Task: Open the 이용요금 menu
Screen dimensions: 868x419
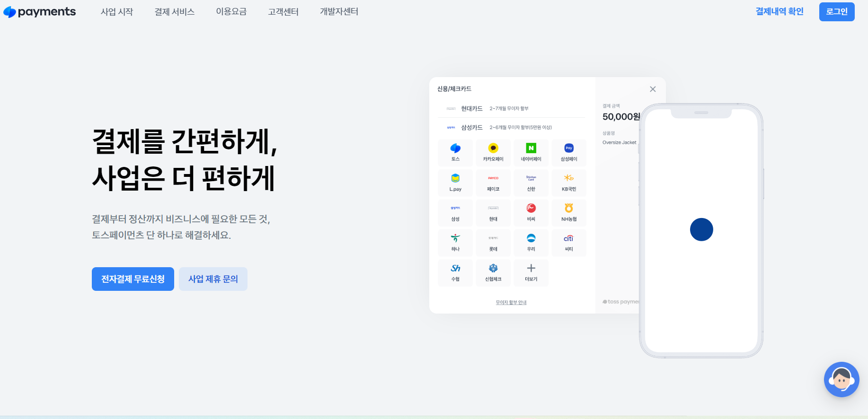Action: pos(231,12)
